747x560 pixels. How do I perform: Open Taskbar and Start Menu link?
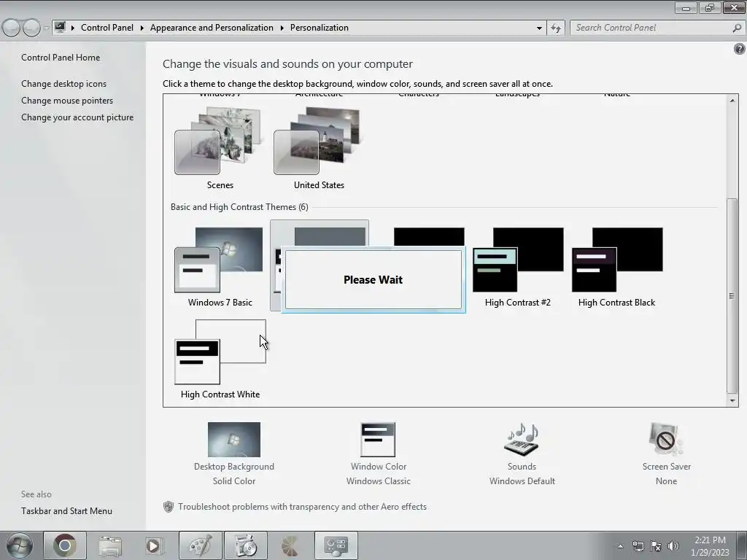point(66,511)
